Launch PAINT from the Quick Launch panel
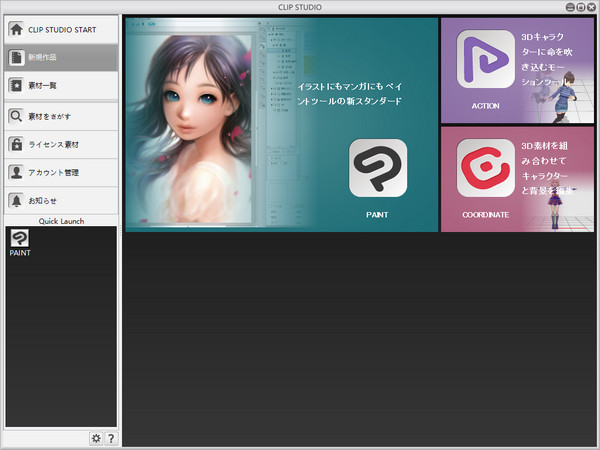The width and height of the screenshot is (600, 450). pyautogui.click(x=19, y=238)
